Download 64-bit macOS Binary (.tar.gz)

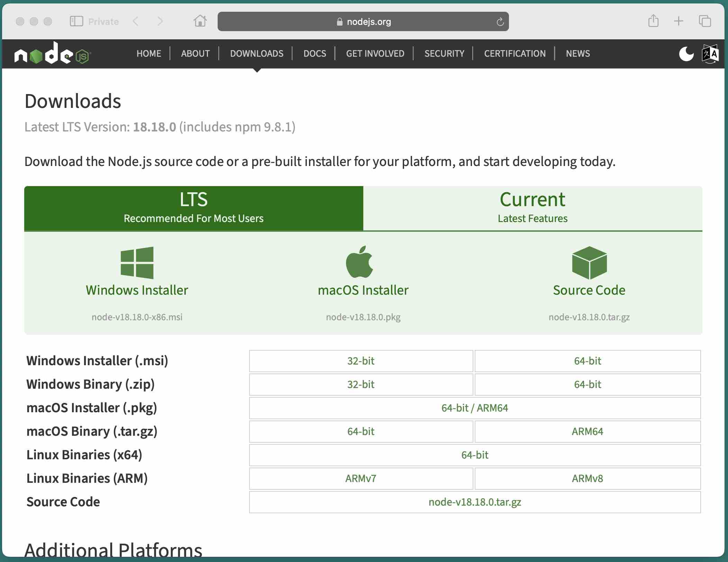coord(361,432)
